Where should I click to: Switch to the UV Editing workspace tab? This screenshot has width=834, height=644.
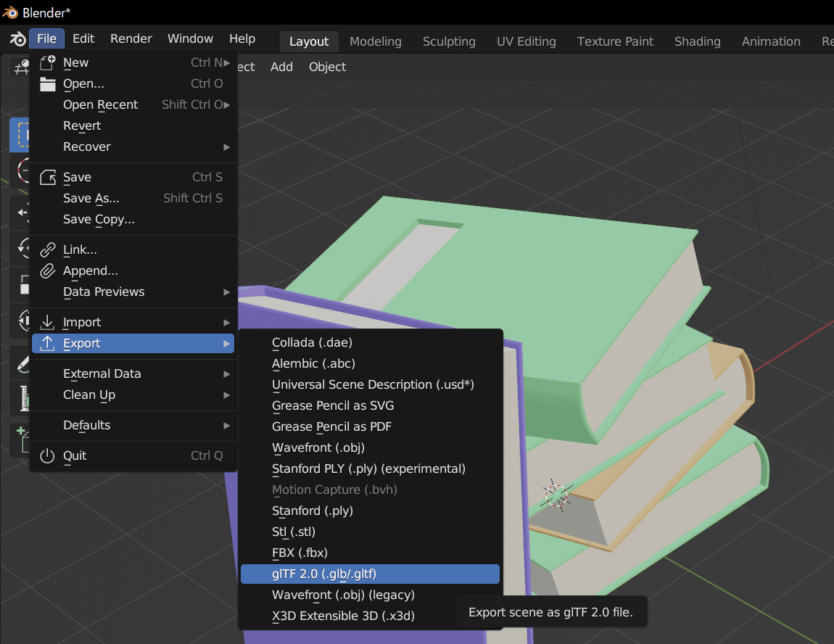click(x=526, y=41)
